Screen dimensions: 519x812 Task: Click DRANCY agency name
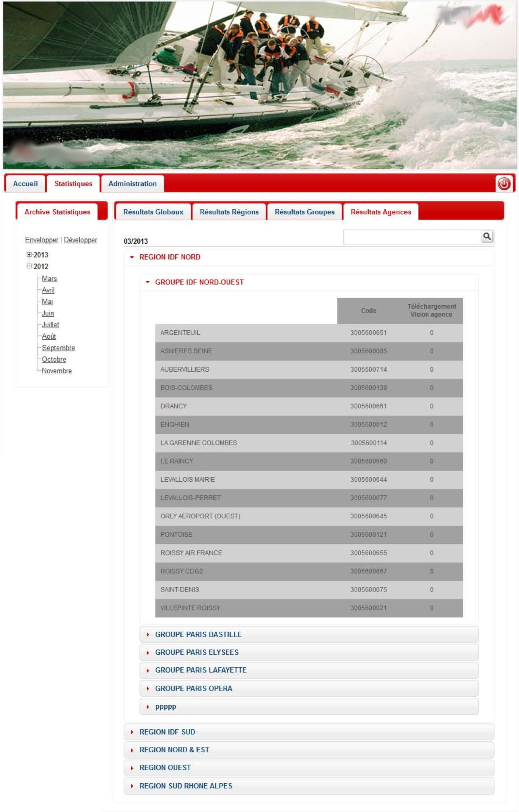173,406
